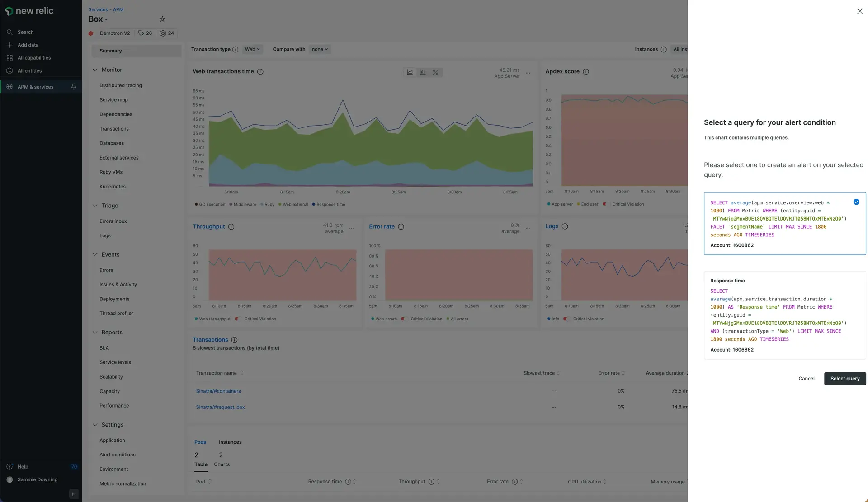Show info for Logs chart

[x=565, y=226]
